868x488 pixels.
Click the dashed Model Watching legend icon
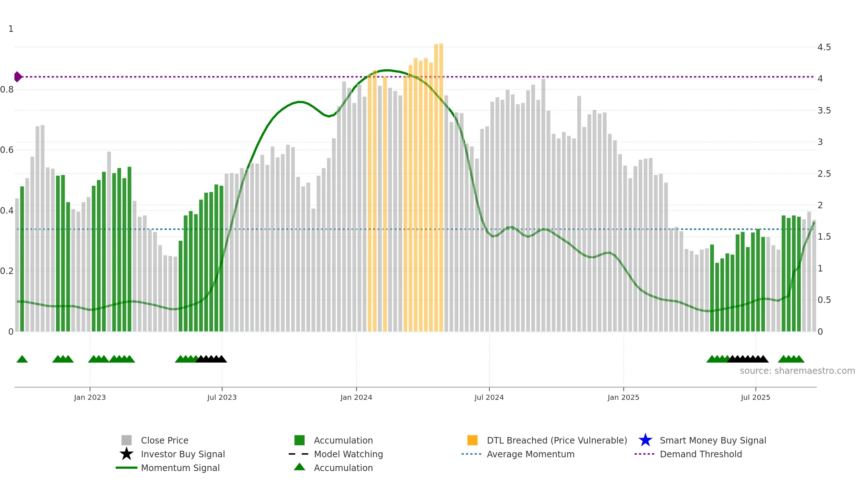tap(299, 454)
